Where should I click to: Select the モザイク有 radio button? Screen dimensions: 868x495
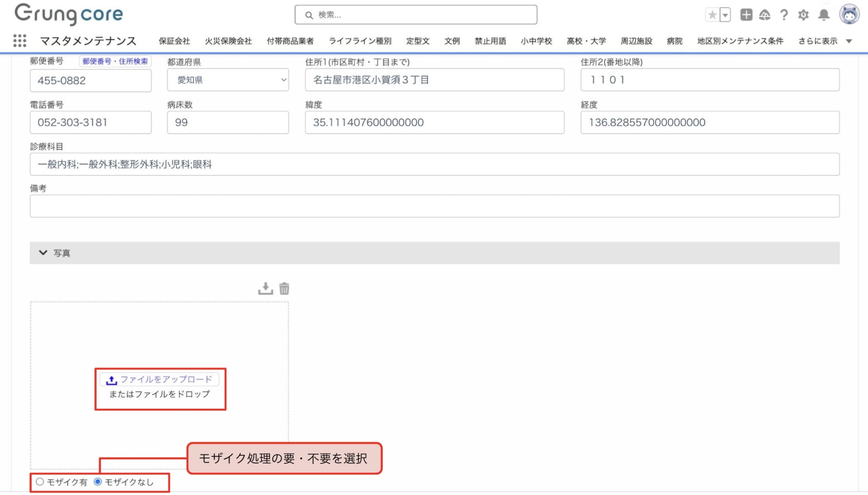click(x=40, y=482)
